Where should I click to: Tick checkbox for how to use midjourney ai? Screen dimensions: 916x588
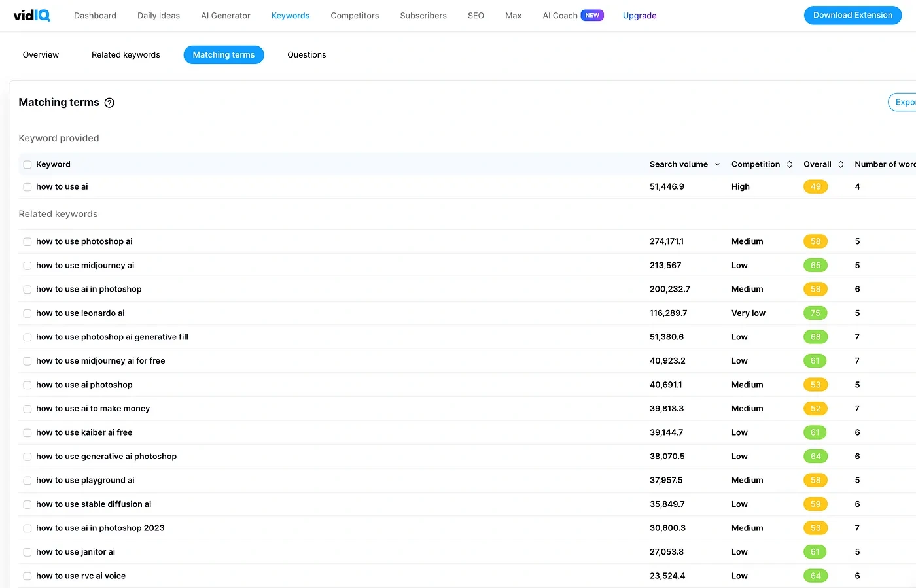pyautogui.click(x=27, y=266)
